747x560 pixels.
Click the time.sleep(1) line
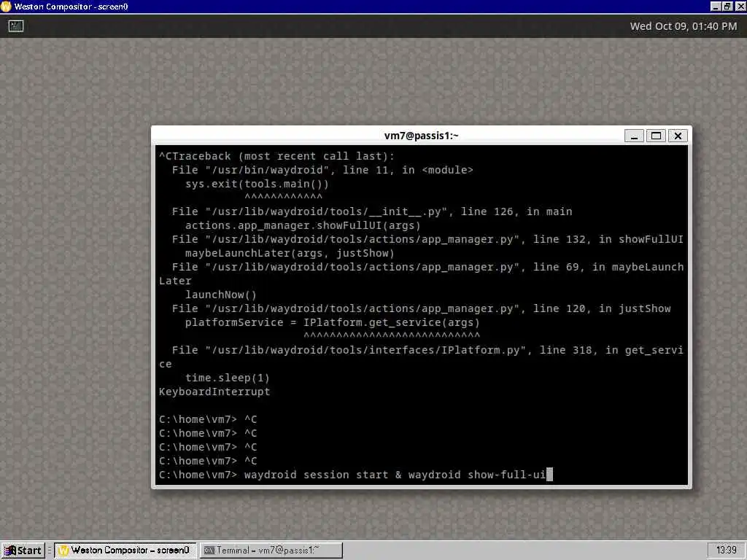click(228, 378)
